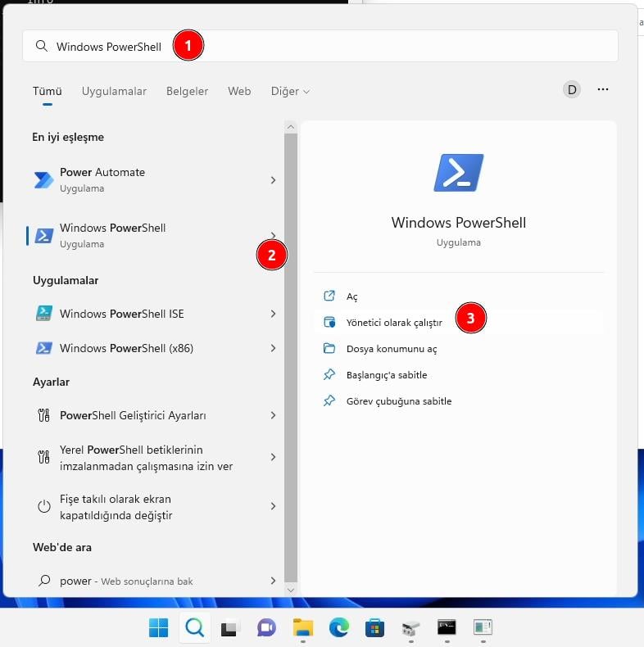Open the command prompt icon on taskbar
Viewport: 644px width, 647px height.
[x=447, y=627]
